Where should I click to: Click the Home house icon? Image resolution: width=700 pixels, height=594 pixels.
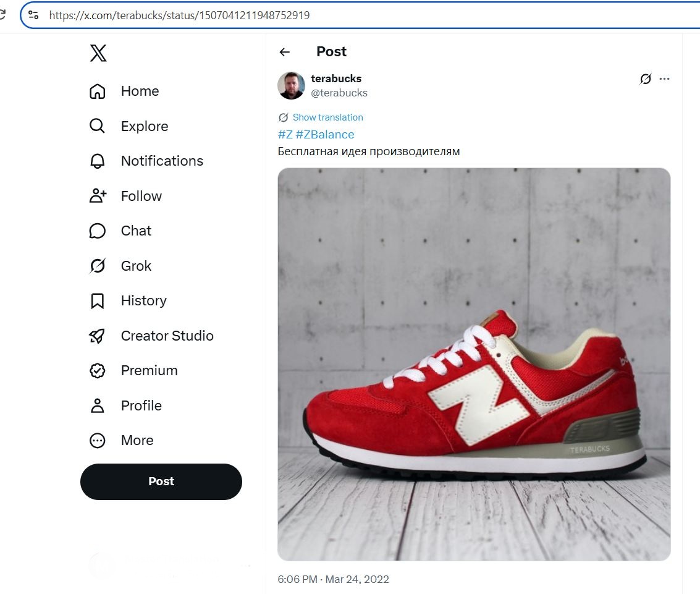click(98, 91)
